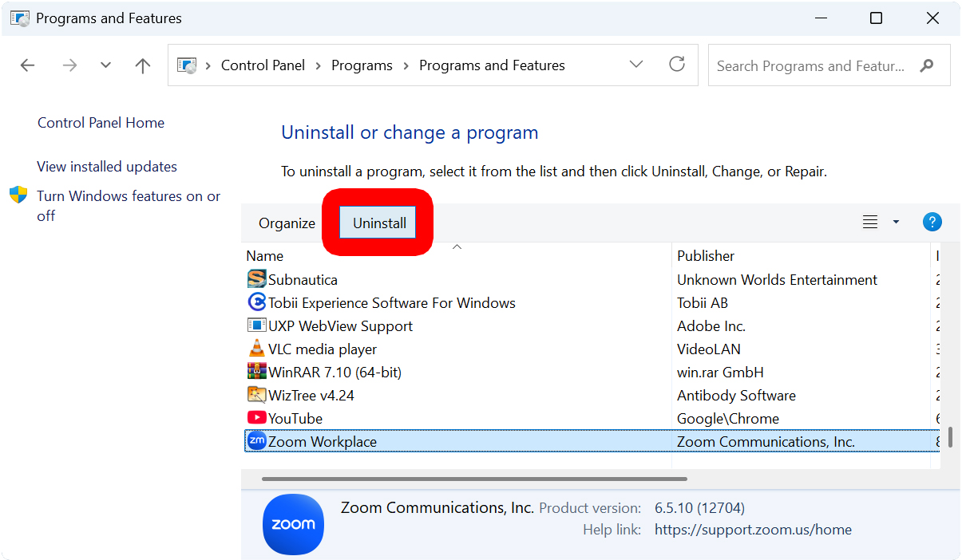Select the Subnautica game icon

256,279
